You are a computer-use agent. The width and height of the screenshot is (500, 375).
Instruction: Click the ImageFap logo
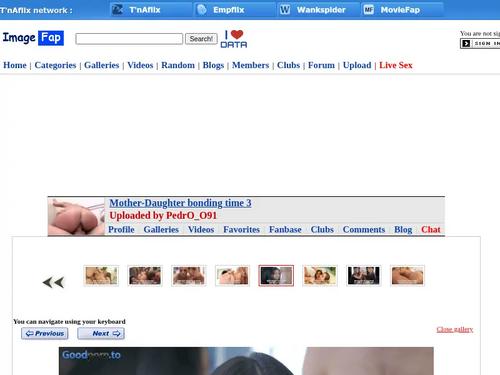(x=33, y=38)
